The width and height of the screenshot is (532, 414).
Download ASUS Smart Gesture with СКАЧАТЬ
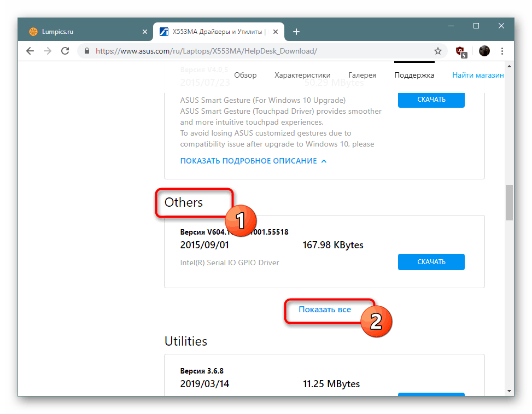pyautogui.click(x=431, y=100)
